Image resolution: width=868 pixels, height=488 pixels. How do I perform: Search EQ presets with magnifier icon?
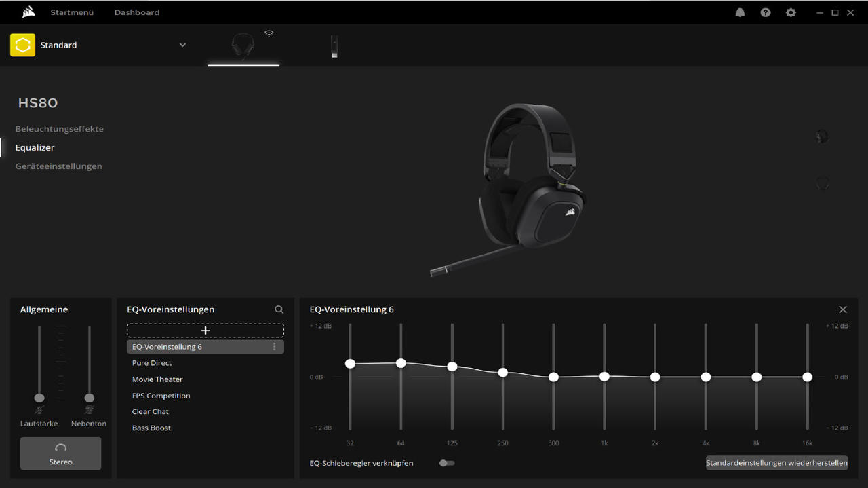279,309
